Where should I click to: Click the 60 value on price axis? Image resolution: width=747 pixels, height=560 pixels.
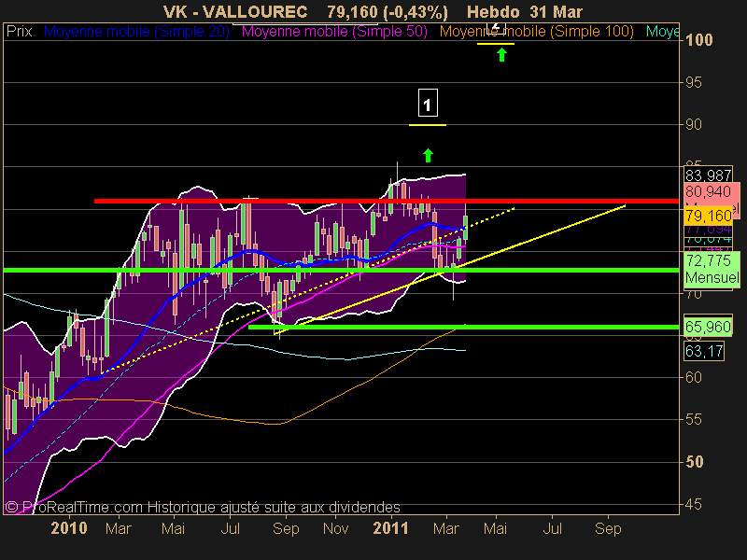(x=693, y=378)
